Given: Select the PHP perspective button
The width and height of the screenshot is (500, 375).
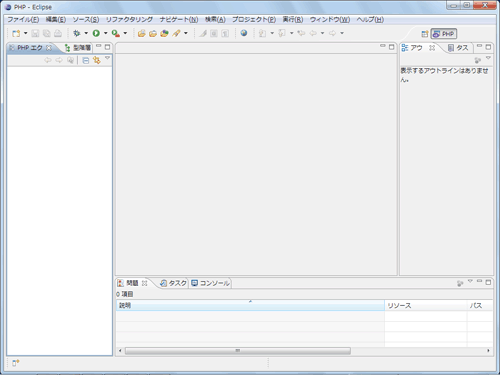Looking at the screenshot, I should 444,34.
